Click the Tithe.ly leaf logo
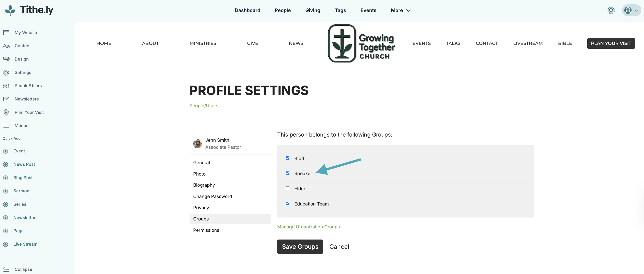644x274 pixels. coord(10,10)
